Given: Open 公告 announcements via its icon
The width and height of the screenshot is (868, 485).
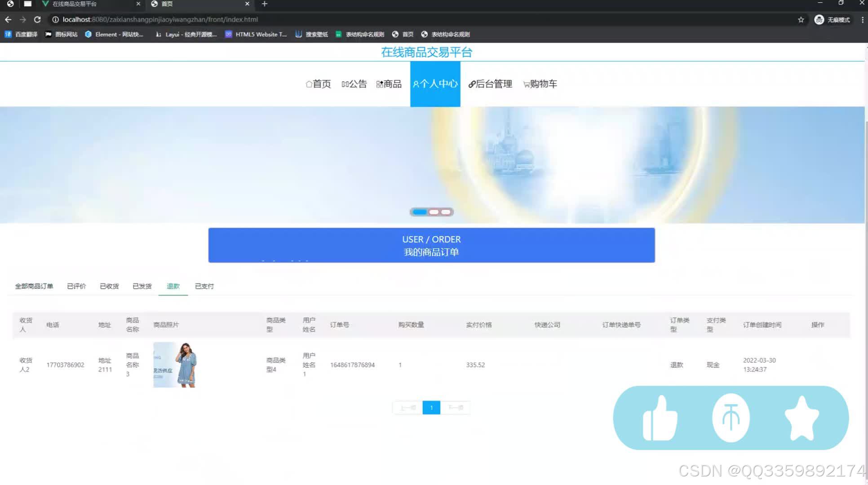Looking at the screenshot, I should pyautogui.click(x=345, y=84).
